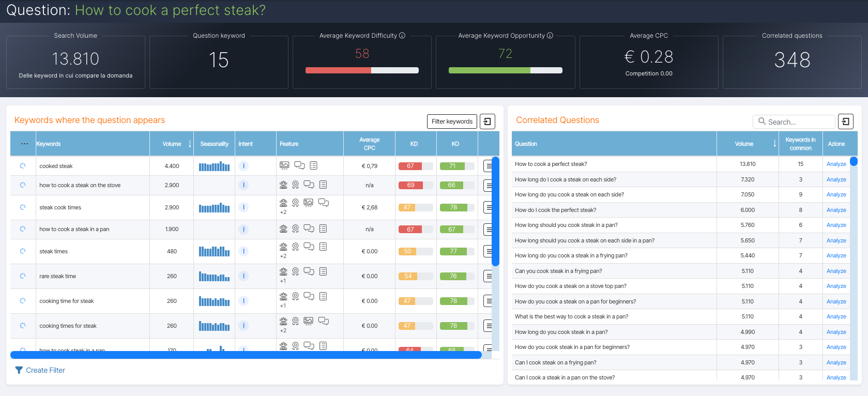Click the 7.320 volume value

(x=747, y=179)
